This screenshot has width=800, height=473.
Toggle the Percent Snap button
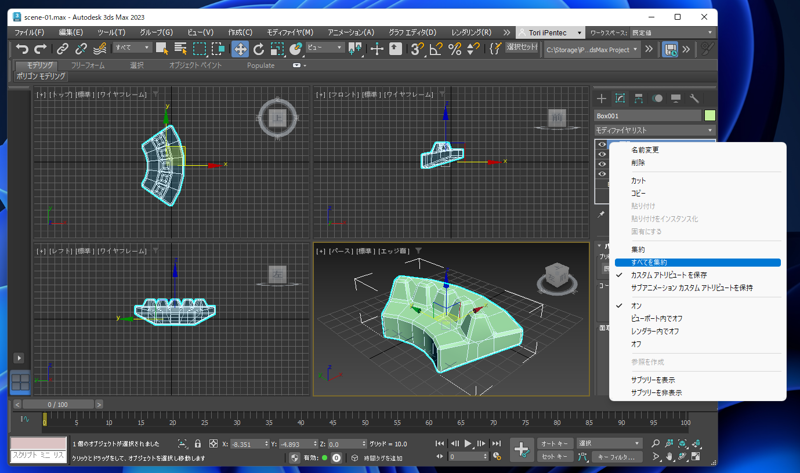tap(454, 48)
